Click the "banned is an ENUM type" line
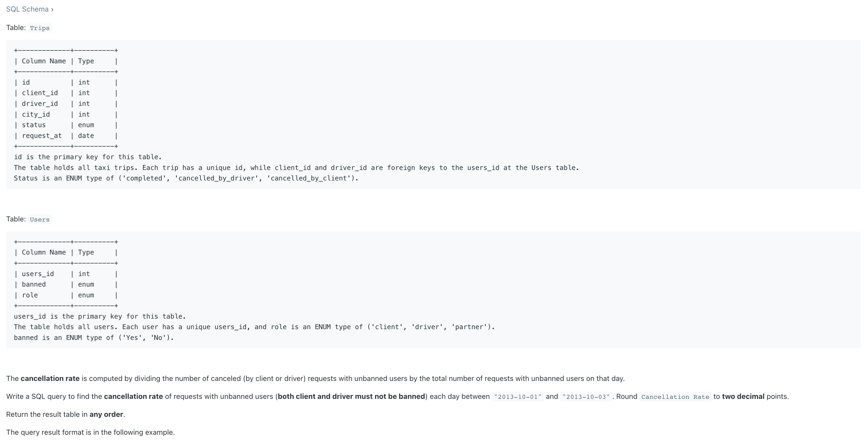The height and width of the screenshot is (445, 868). [94, 338]
